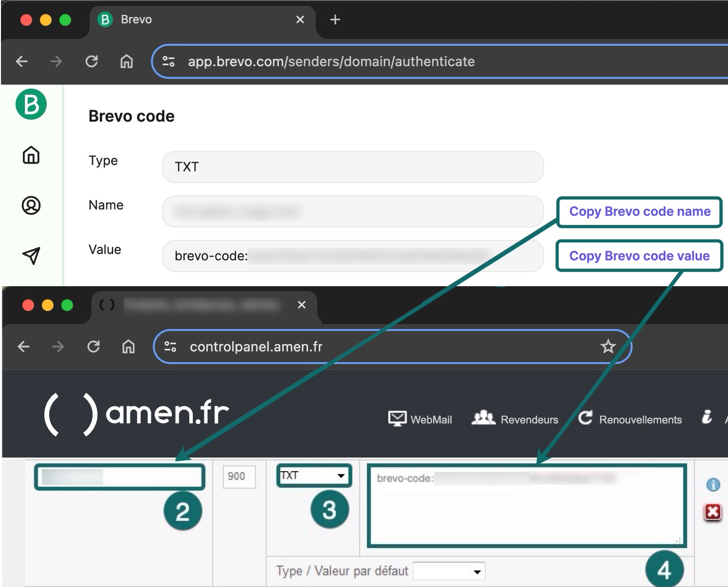Click the Brevo code Name field

click(353, 211)
